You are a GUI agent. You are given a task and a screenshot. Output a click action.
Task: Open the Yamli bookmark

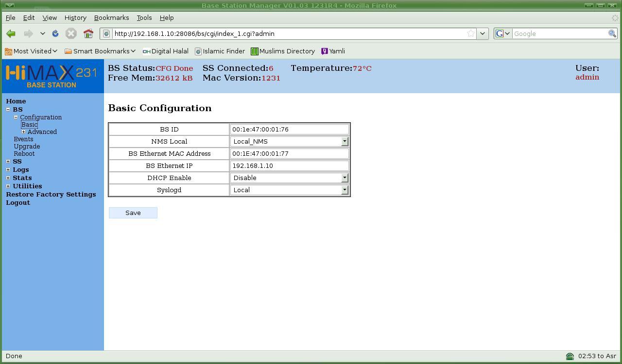click(x=333, y=51)
